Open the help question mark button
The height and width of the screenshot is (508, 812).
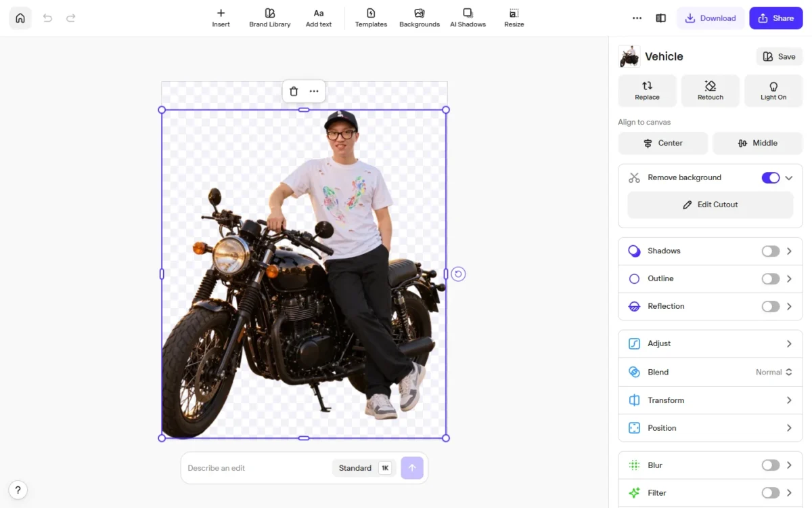click(x=18, y=490)
